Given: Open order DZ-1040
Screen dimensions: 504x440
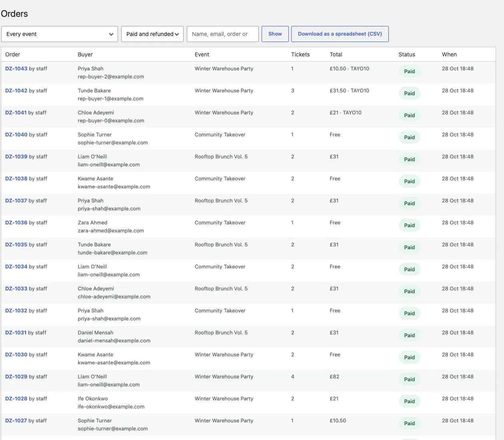Looking at the screenshot, I should pos(16,135).
